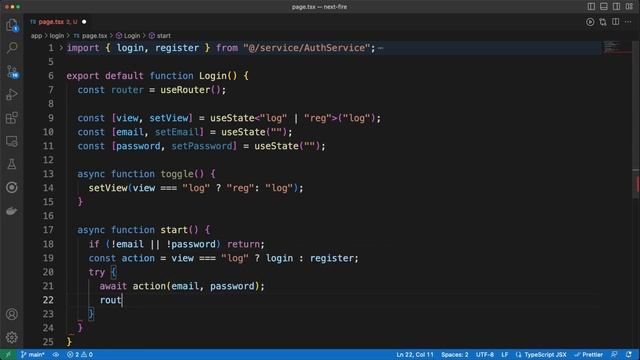Open the Extensions view
The height and width of the screenshot is (360, 640).
[x=12, y=118]
